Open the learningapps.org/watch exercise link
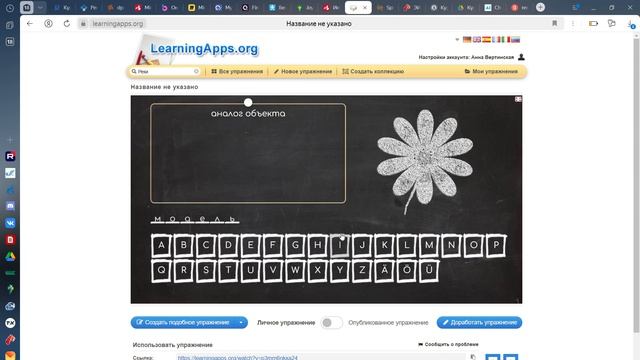 (238, 358)
